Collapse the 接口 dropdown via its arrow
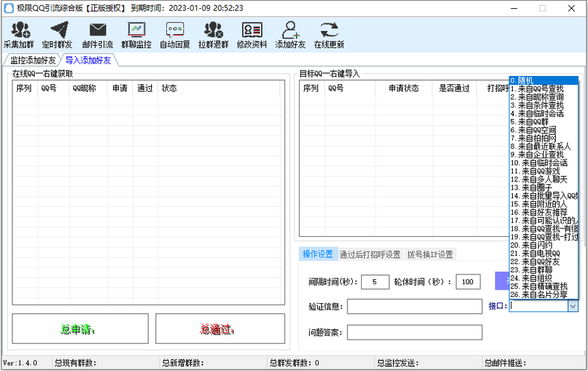The image size is (588, 371). click(573, 307)
